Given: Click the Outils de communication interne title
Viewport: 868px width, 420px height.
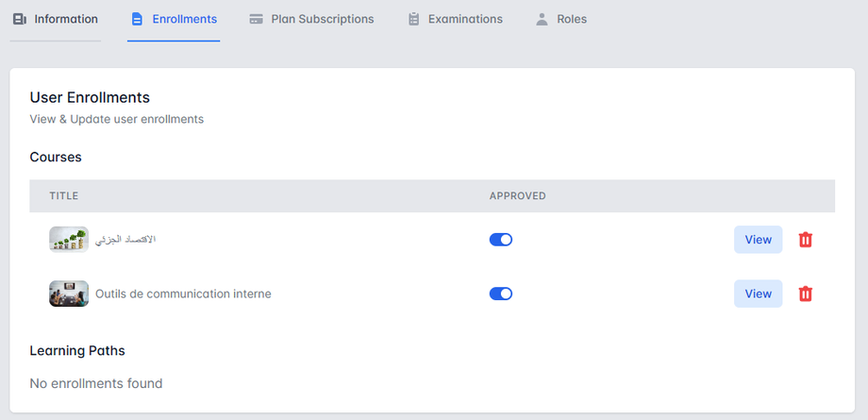Looking at the screenshot, I should [x=183, y=294].
